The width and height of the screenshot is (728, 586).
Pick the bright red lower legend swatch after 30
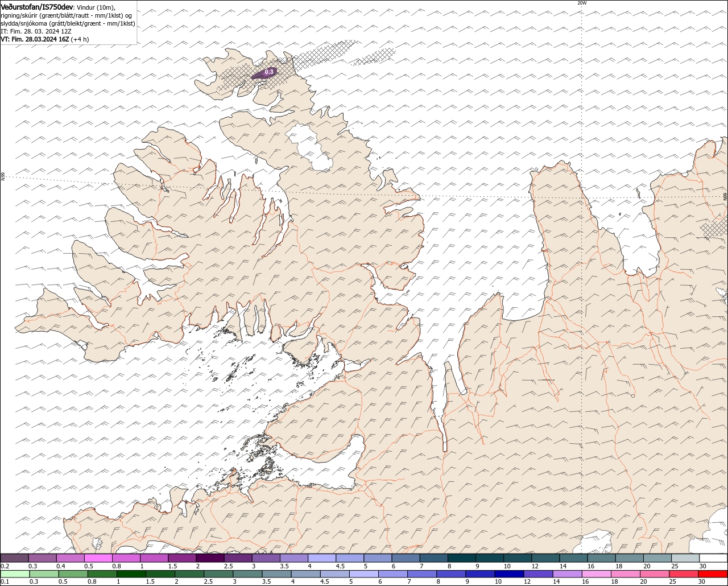tap(713, 574)
